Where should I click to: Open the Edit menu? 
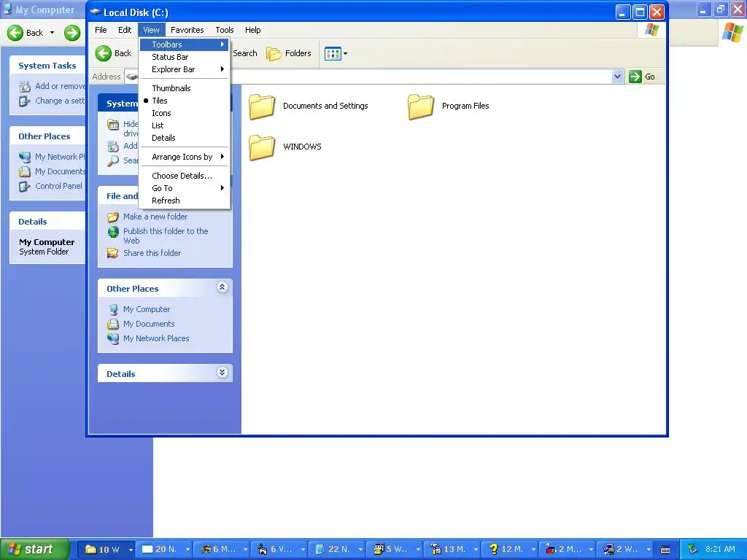125,29
